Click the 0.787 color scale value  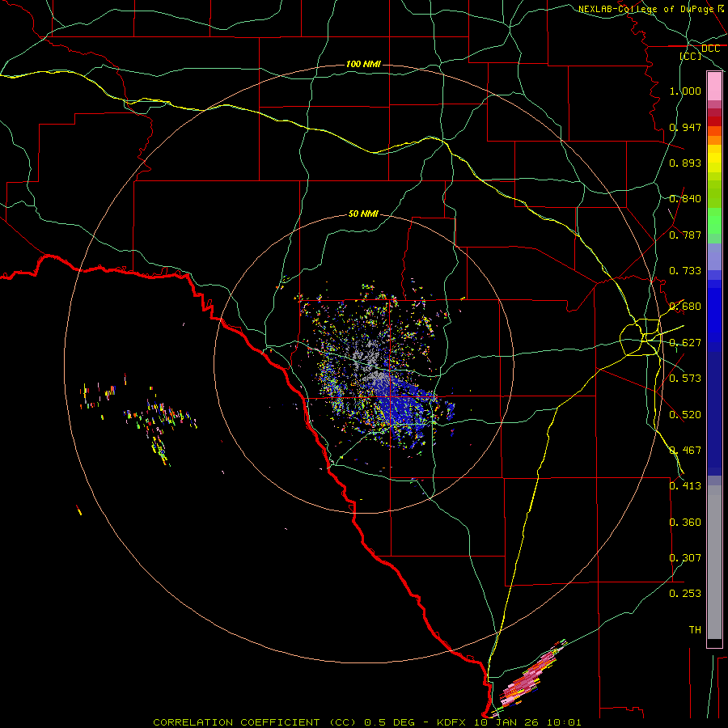click(685, 235)
